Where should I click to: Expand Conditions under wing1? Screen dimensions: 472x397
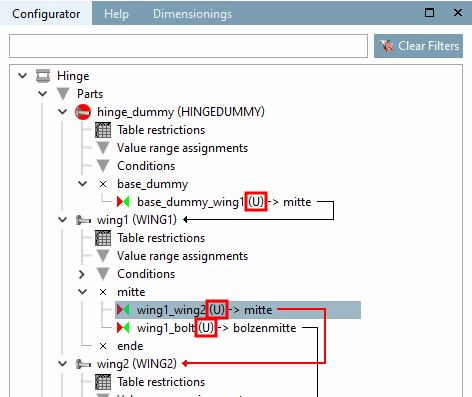82,274
